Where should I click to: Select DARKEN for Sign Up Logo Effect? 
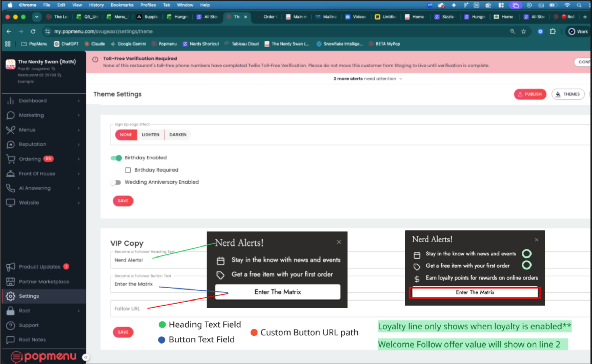(x=178, y=135)
